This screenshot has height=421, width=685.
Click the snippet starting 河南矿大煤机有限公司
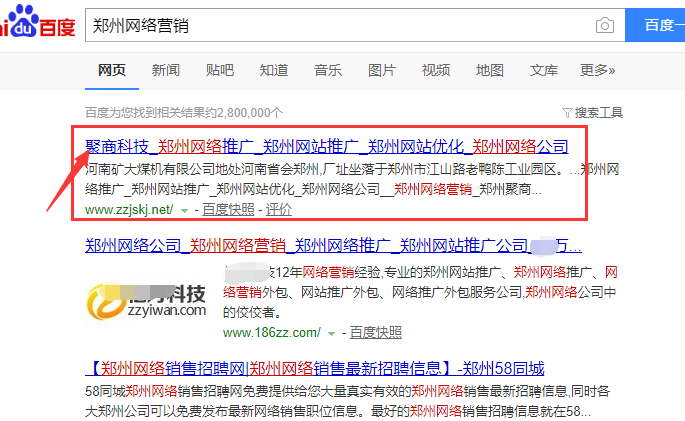click(x=352, y=179)
